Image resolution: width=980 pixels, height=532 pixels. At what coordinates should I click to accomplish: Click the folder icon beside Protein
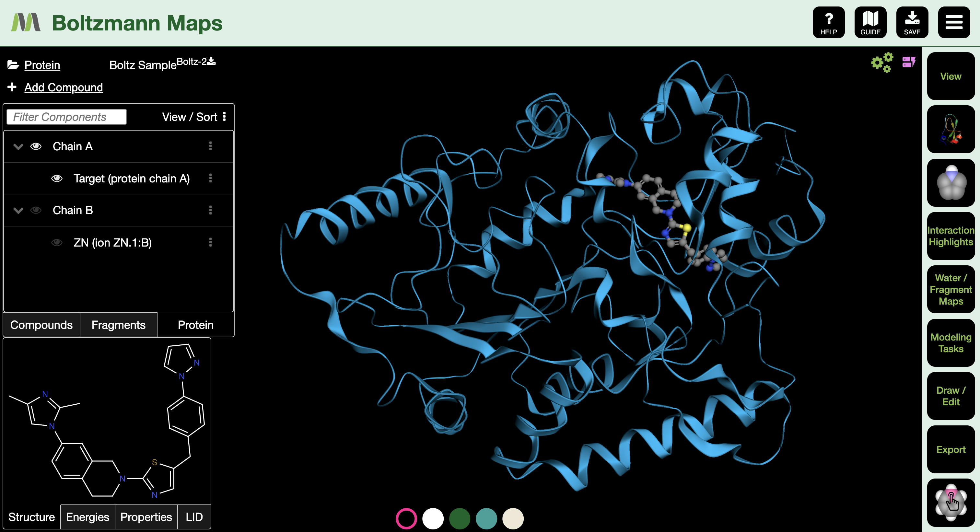pyautogui.click(x=13, y=65)
